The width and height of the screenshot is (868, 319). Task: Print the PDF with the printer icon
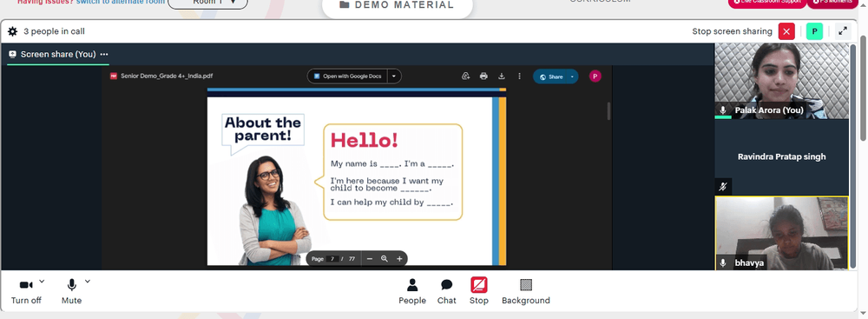point(483,76)
